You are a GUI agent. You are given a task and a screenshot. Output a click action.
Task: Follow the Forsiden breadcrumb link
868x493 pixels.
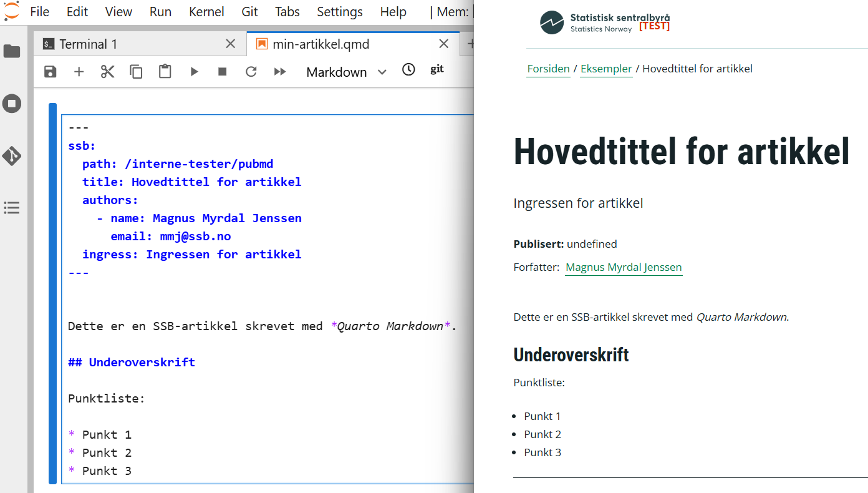pos(548,69)
